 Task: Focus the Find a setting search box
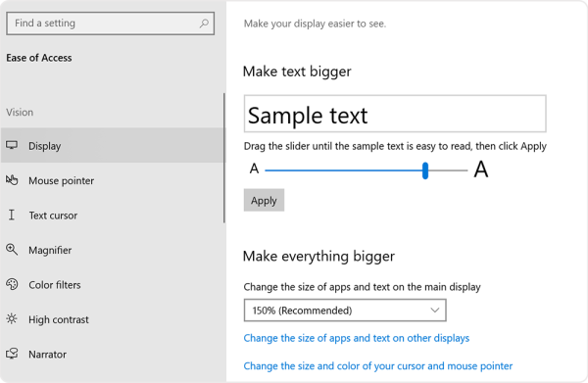[x=110, y=24]
